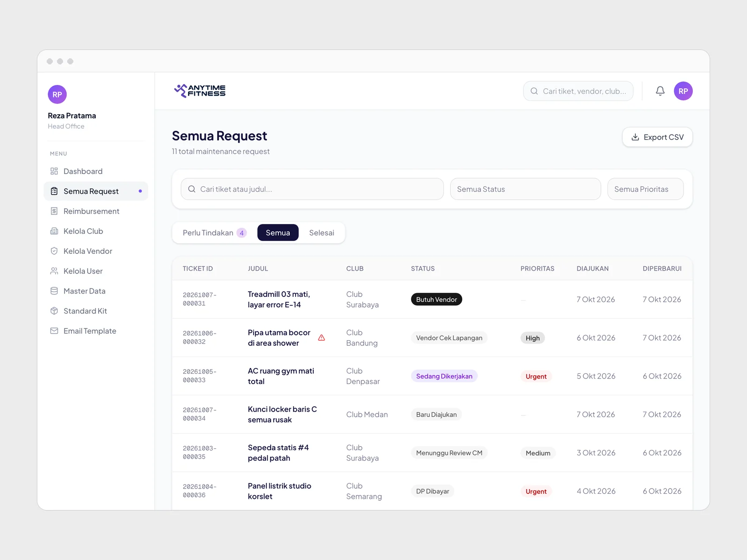This screenshot has width=747, height=560.
Task: Open ticket Sepeda statis #4 pedal patah
Action: (x=278, y=453)
